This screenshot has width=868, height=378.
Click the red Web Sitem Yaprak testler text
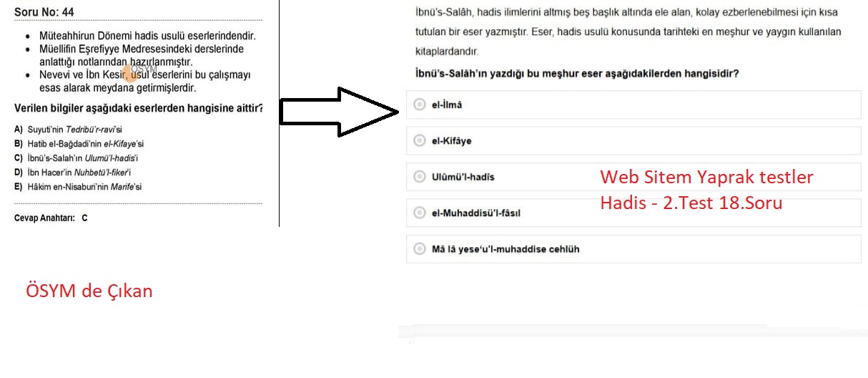[x=706, y=177]
